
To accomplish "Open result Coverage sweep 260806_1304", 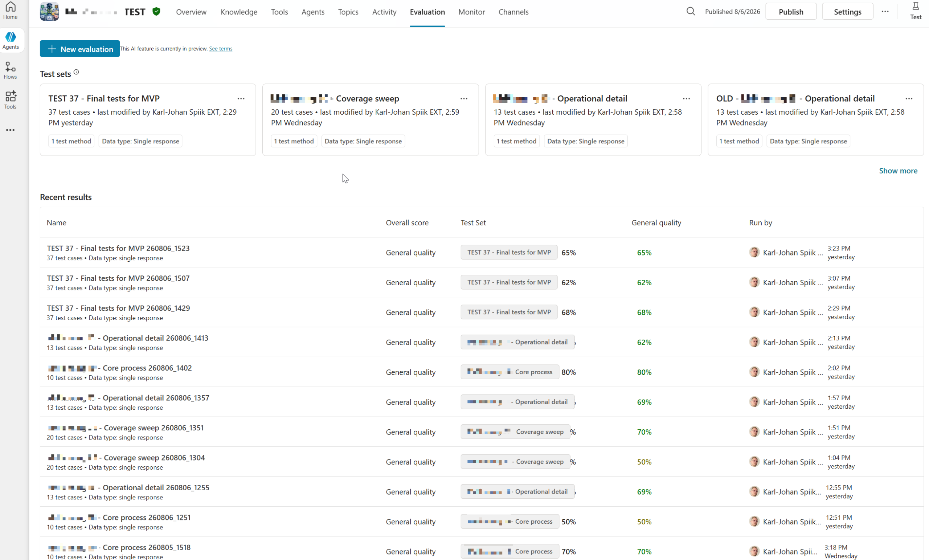I will (126, 458).
